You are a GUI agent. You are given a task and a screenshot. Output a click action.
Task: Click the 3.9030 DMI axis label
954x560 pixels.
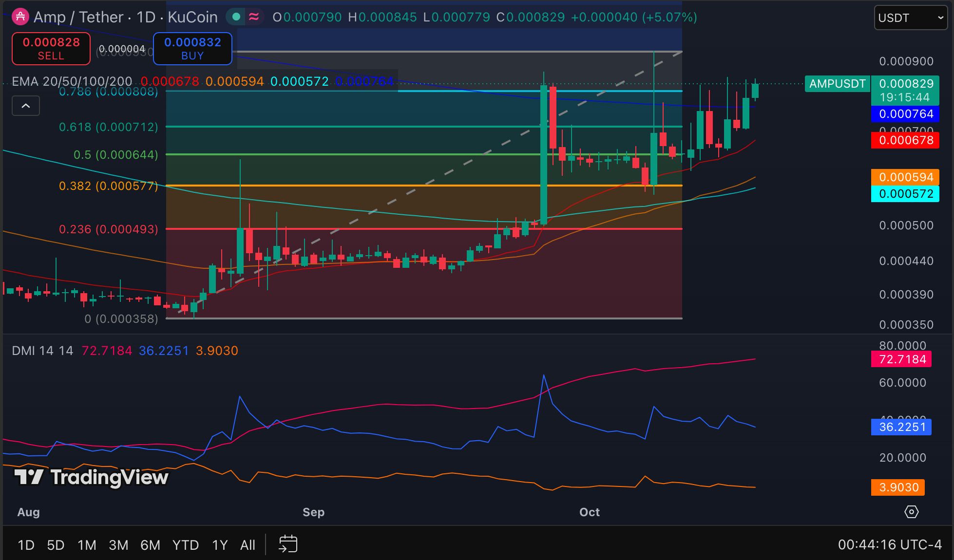point(898,487)
